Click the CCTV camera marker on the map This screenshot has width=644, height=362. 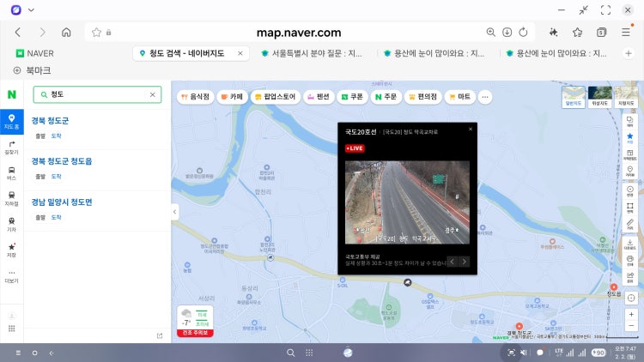pyautogui.click(x=407, y=282)
